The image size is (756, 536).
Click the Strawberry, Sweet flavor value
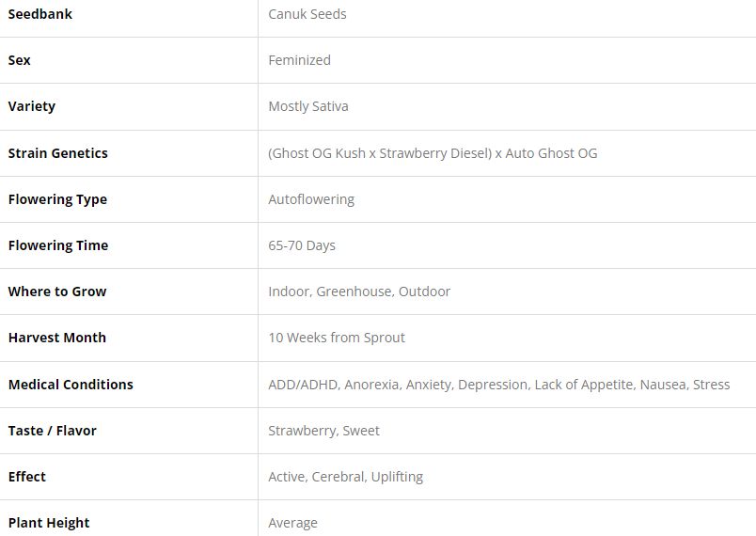pyautogui.click(x=323, y=431)
